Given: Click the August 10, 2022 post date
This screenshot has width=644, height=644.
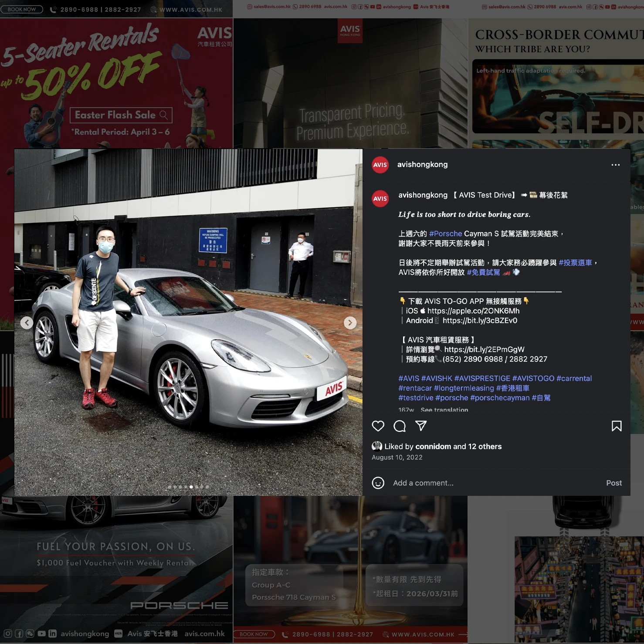Looking at the screenshot, I should (x=397, y=457).
